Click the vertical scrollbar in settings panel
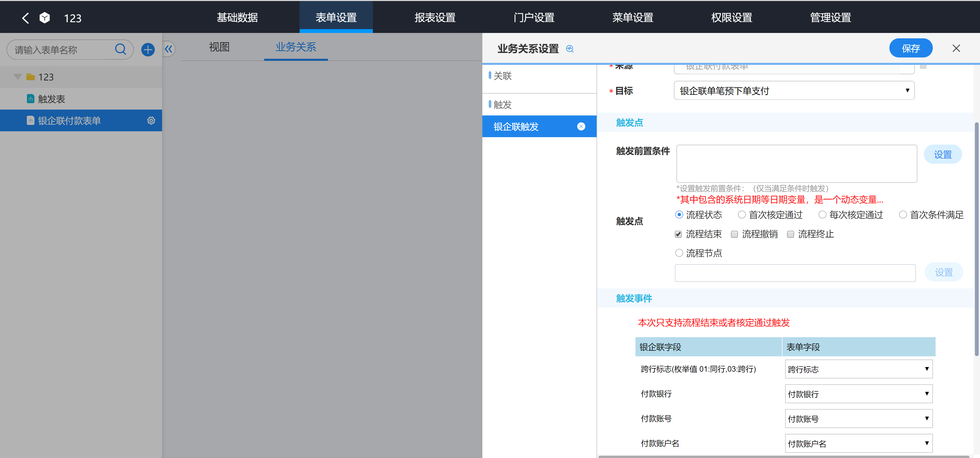Viewport: 980px width, 458px height. pos(976,239)
